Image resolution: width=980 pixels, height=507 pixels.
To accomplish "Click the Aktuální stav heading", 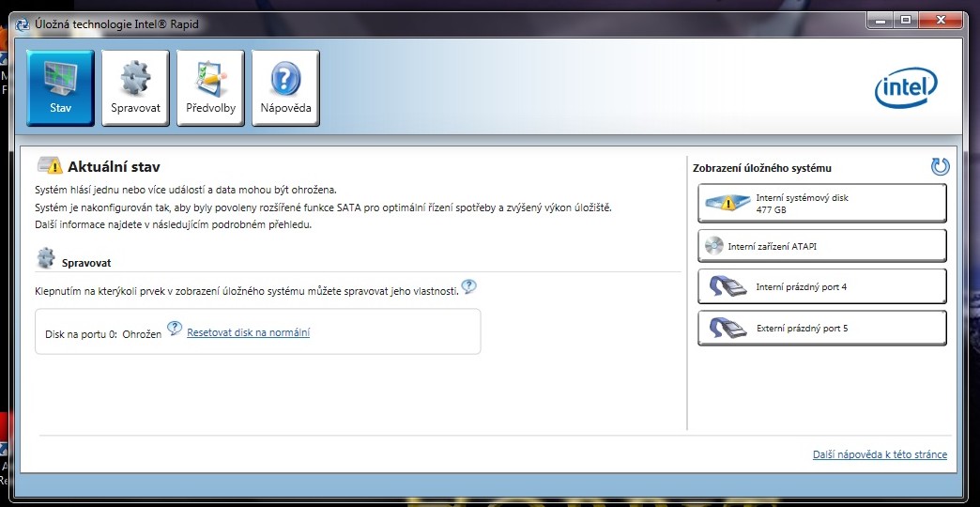I will point(114,167).
